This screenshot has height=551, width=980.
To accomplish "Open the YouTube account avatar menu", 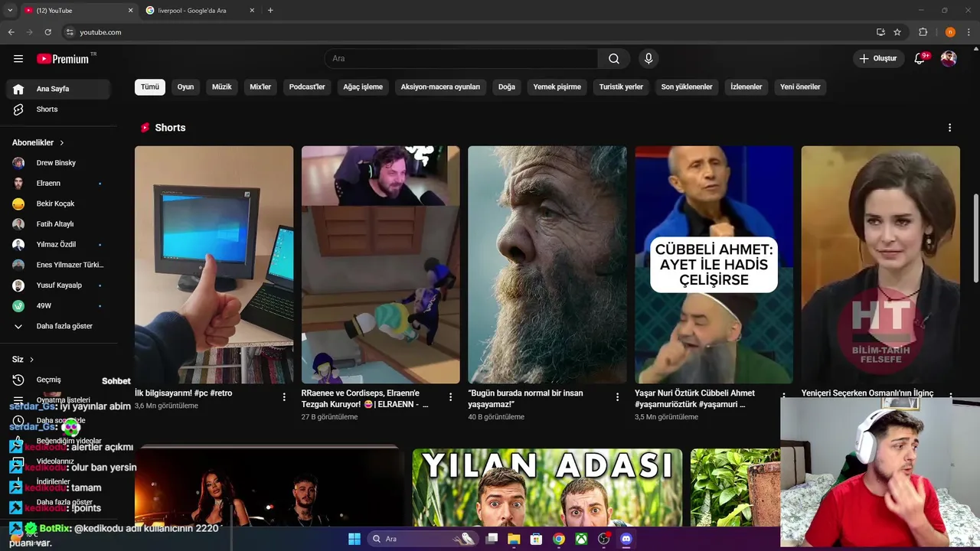I will click(x=949, y=59).
